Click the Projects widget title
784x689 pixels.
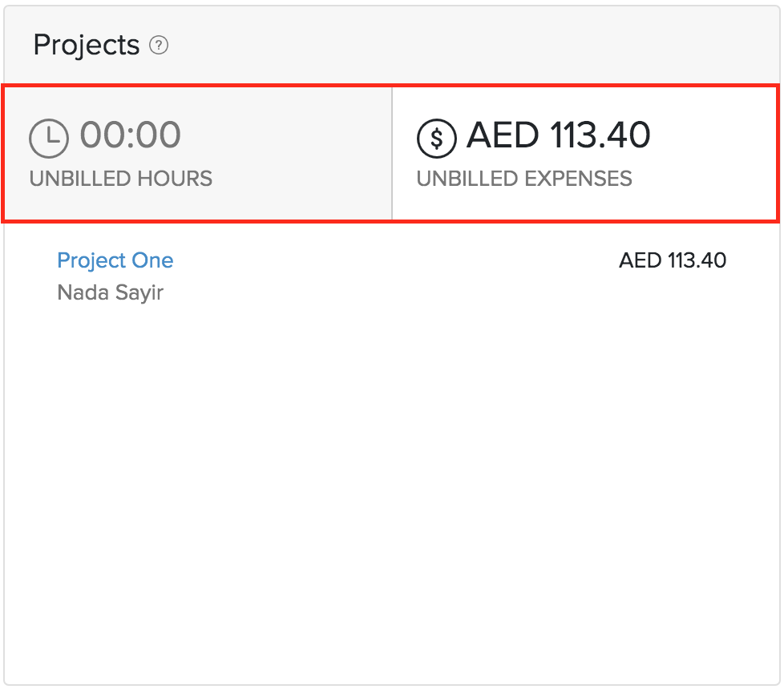tap(87, 46)
